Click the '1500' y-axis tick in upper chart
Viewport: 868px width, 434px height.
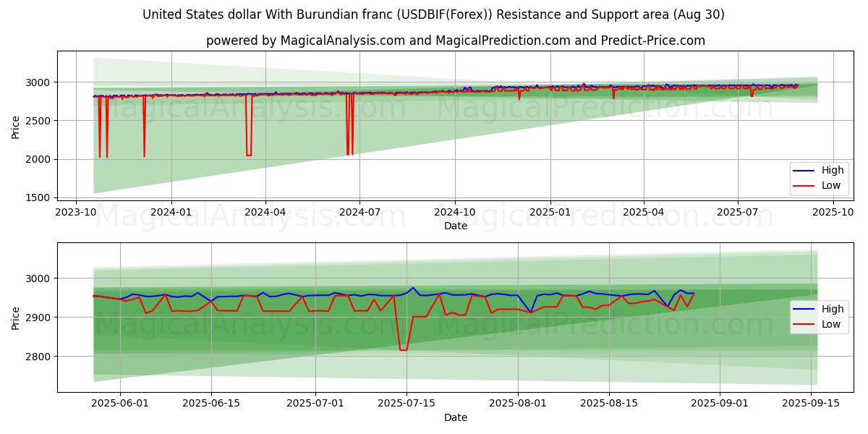point(39,197)
